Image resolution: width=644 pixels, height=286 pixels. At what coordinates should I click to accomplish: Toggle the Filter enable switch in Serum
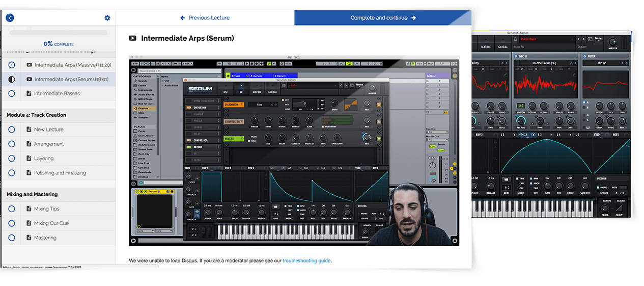585,56
